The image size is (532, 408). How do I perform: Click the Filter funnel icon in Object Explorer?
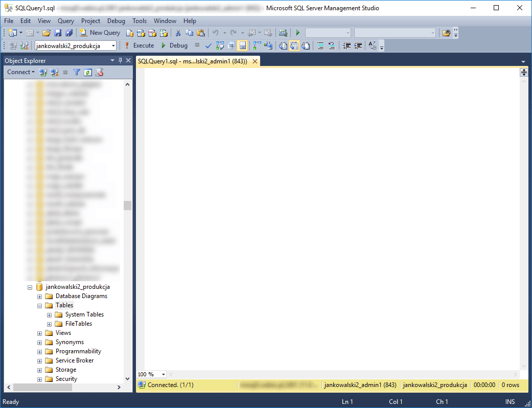coord(77,72)
